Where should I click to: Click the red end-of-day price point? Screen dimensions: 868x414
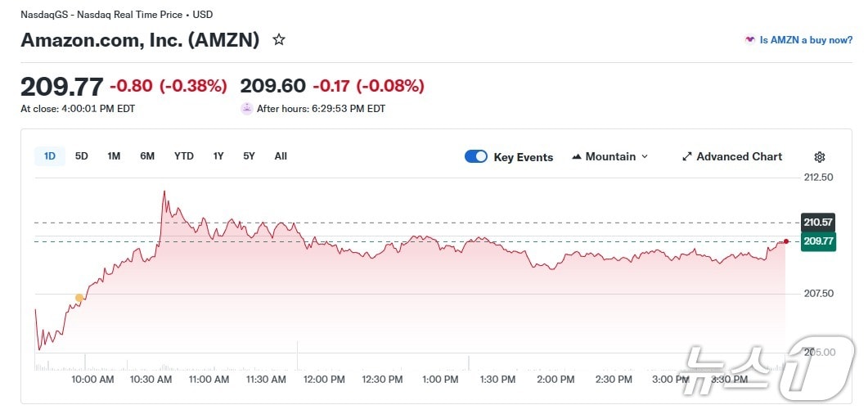coord(786,241)
